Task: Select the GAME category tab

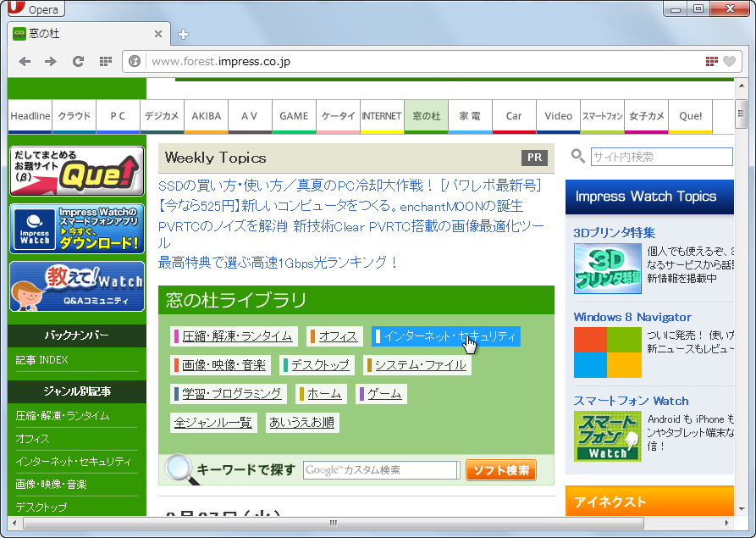Action: click(294, 117)
